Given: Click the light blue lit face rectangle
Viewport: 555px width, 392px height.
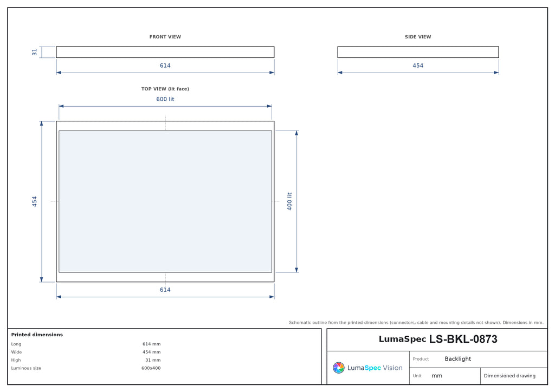Looking at the screenshot, I should pos(165,201).
